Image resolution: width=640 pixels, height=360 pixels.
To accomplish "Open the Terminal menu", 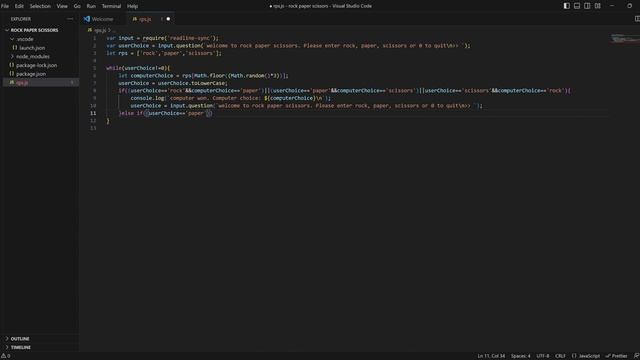I will click(x=111, y=6).
